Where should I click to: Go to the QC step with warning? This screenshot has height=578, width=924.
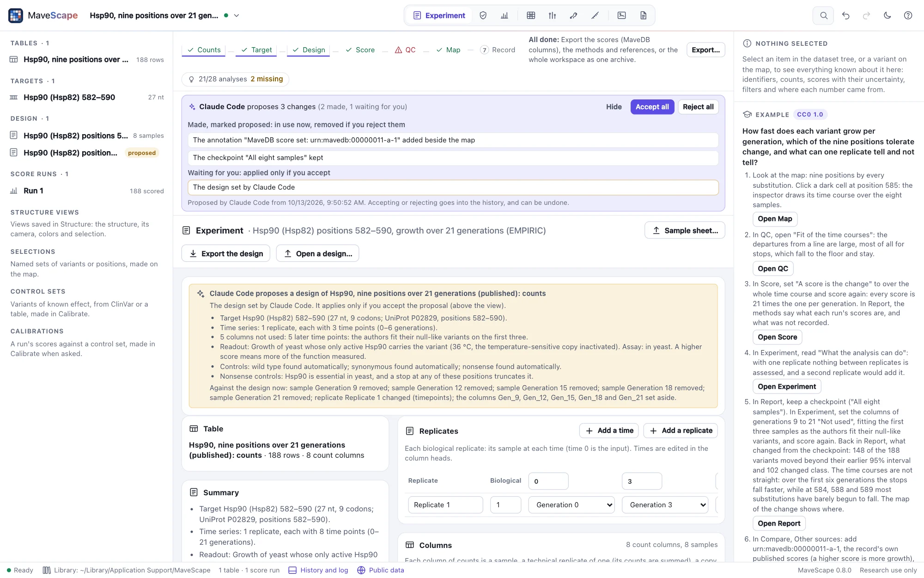pyautogui.click(x=405, y=49)
